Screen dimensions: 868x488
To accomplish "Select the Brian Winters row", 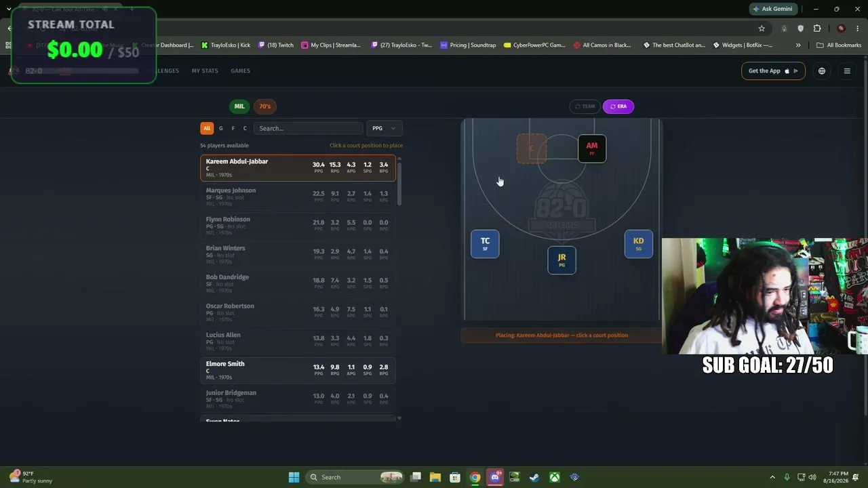I will coord(298,255).
